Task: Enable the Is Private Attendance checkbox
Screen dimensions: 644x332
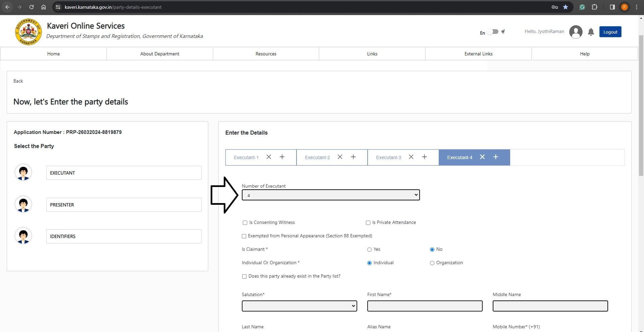Action: point(368,223)
